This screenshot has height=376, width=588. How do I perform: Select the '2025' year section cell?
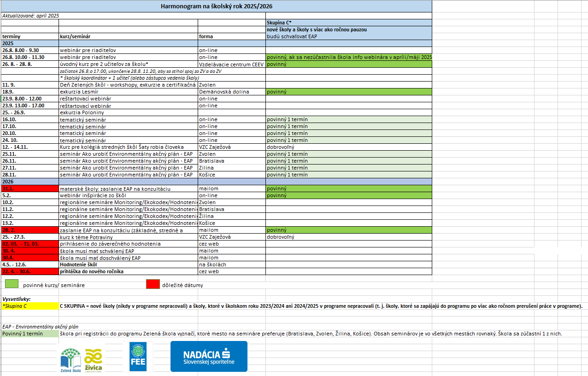29,43
